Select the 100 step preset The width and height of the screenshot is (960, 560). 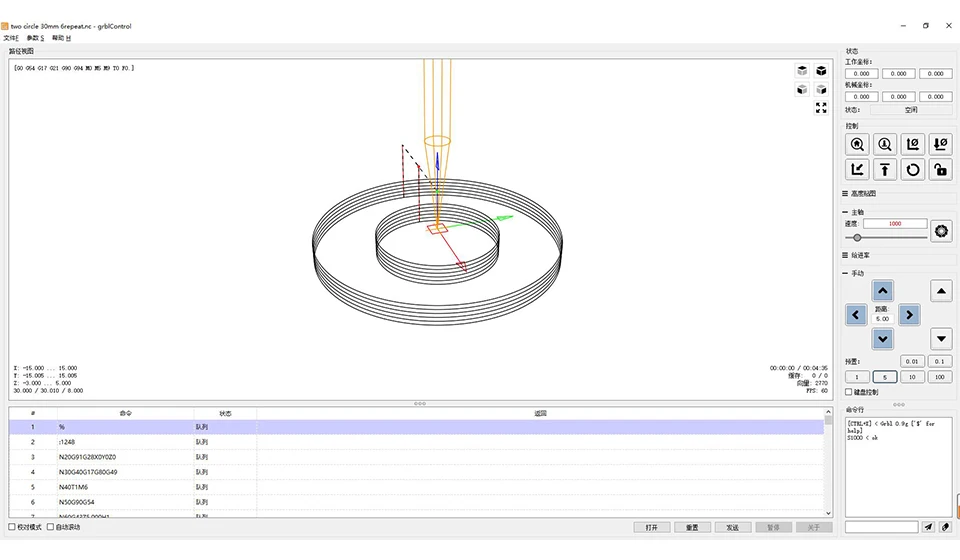tap(940, 377)
